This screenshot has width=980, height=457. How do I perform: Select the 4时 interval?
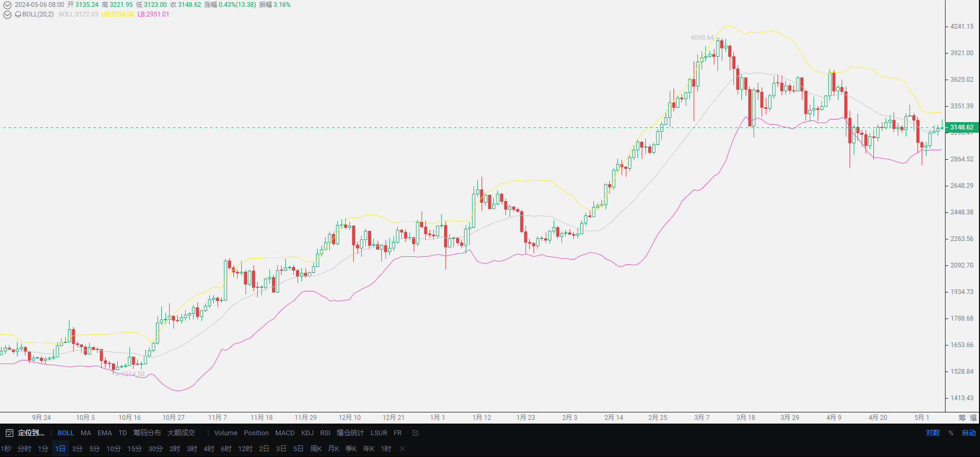209,449
